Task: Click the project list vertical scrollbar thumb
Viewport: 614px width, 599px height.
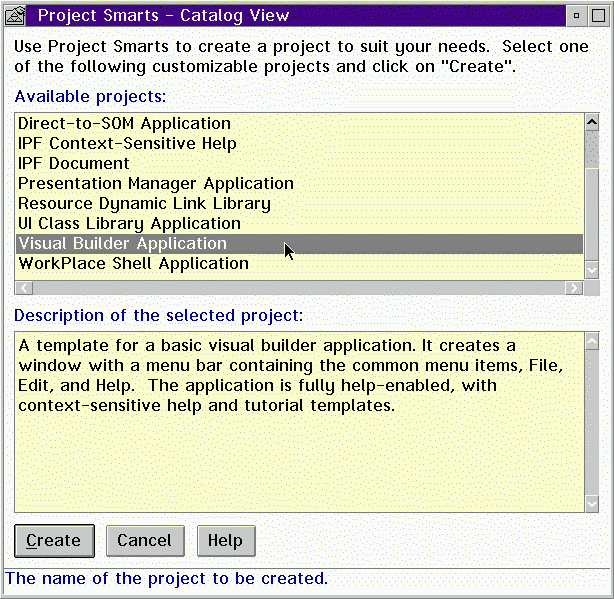Action: click(592, 214)
